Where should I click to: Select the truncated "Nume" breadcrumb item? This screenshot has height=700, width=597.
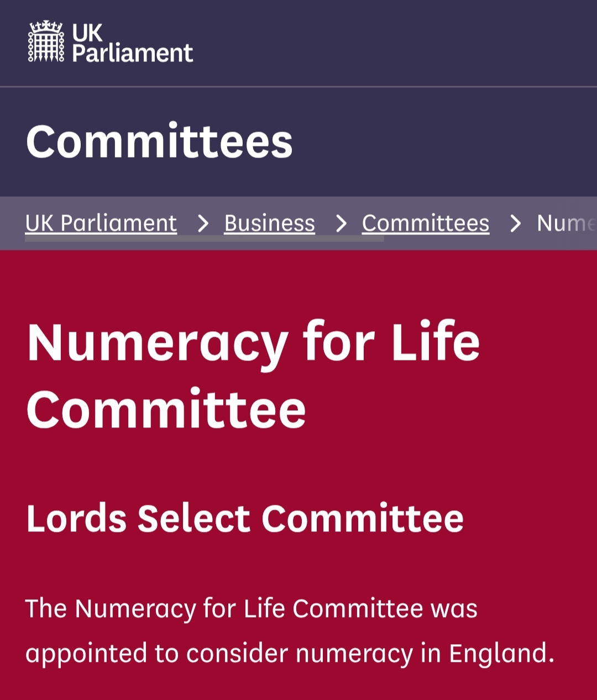[565, 223]
